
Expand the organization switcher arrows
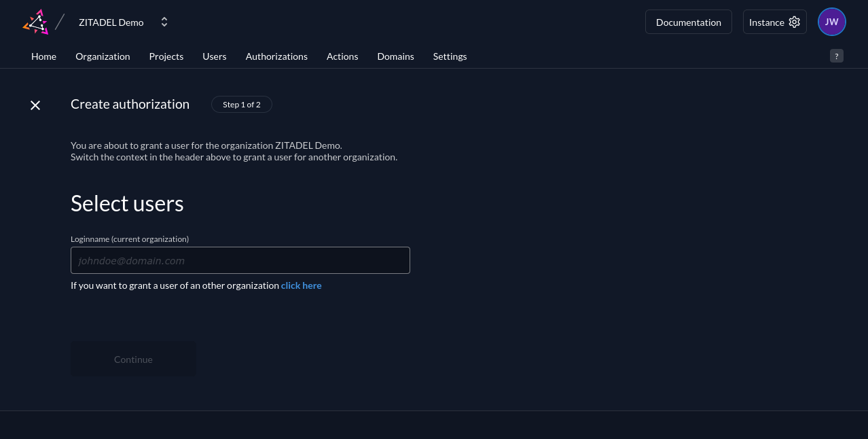(x=164, y=22)
